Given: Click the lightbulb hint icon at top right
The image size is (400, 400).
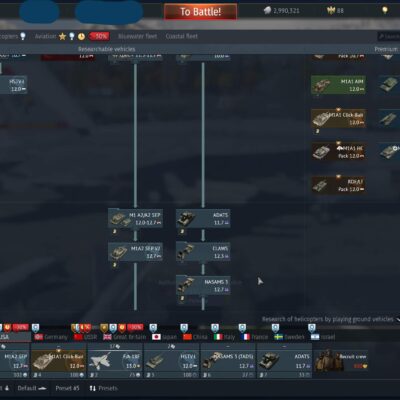Looking at the screenshot, I should coord(385,10).
